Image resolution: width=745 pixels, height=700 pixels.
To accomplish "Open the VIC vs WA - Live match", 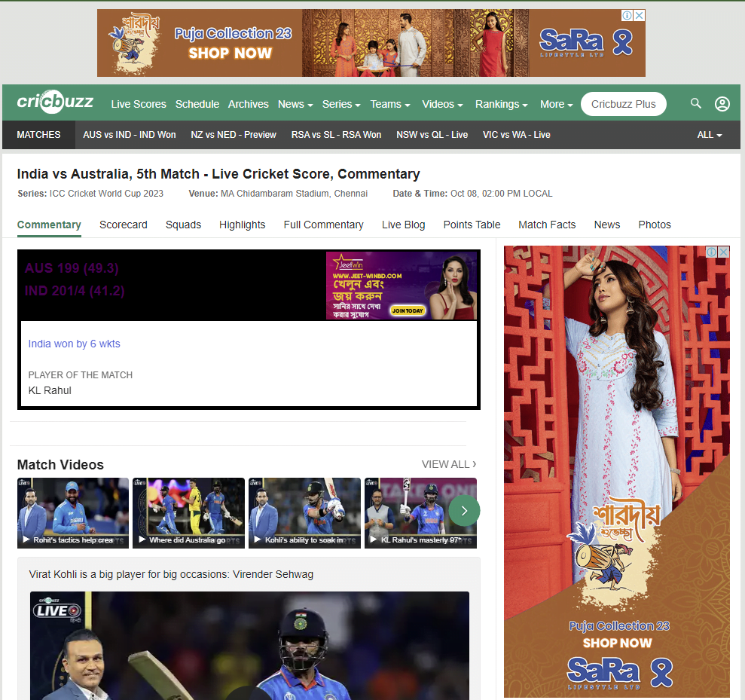I will point(517,135).
